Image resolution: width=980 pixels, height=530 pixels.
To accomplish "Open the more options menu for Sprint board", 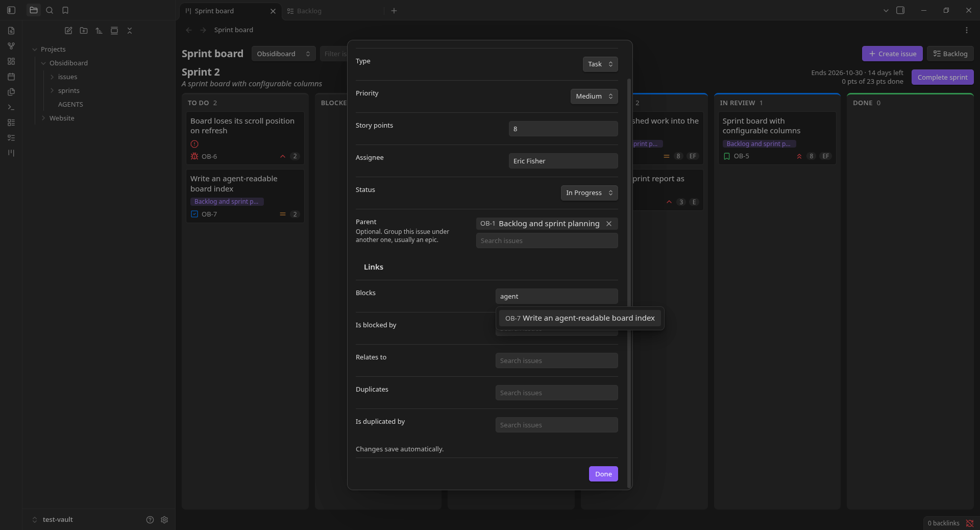I will pos(967,30).
